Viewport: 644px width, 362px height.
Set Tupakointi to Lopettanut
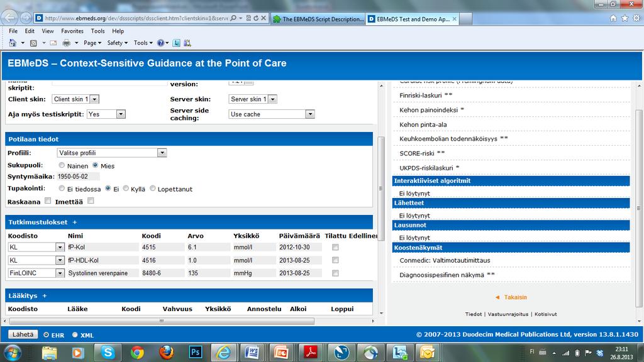153,189
